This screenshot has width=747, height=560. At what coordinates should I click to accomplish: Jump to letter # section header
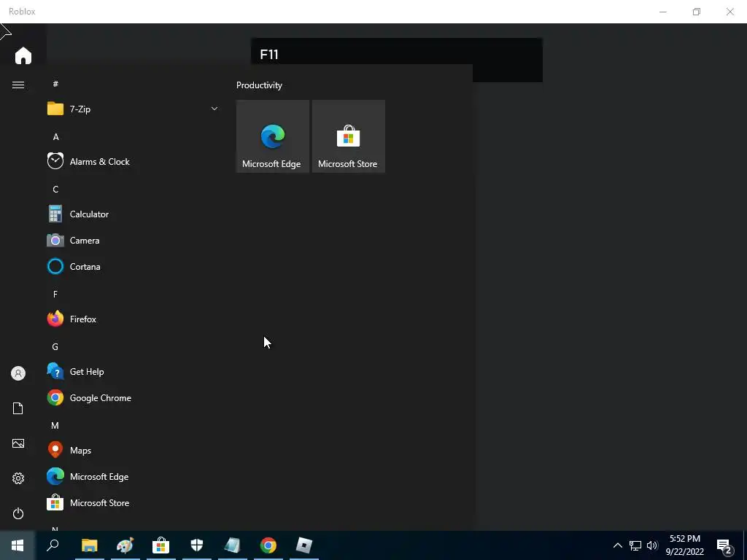[x=55, y=84]
